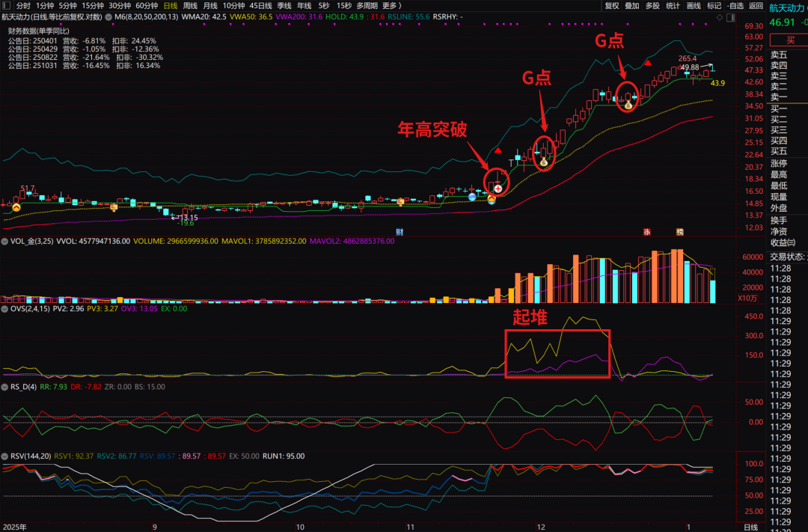Click the money bag icon near 38.34 level
The width and height of the screenshot is (808, 532).
pos(628,106)
